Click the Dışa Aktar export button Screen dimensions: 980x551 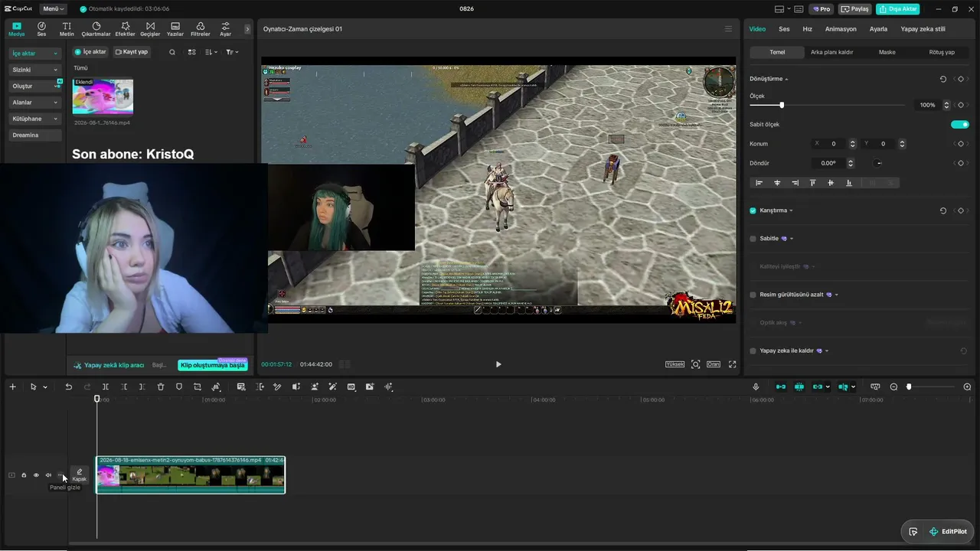pyautogui.click(x=897, y=9)
